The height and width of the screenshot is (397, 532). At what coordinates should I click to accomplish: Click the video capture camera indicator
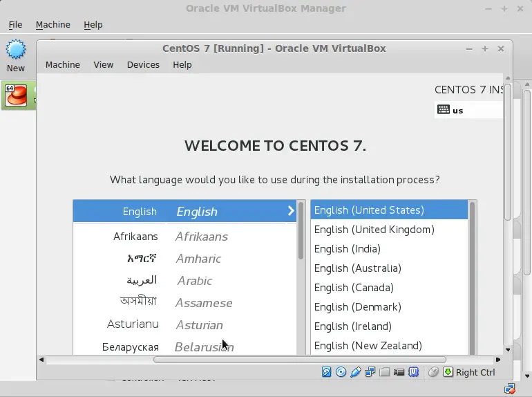[x=399, y=372]
